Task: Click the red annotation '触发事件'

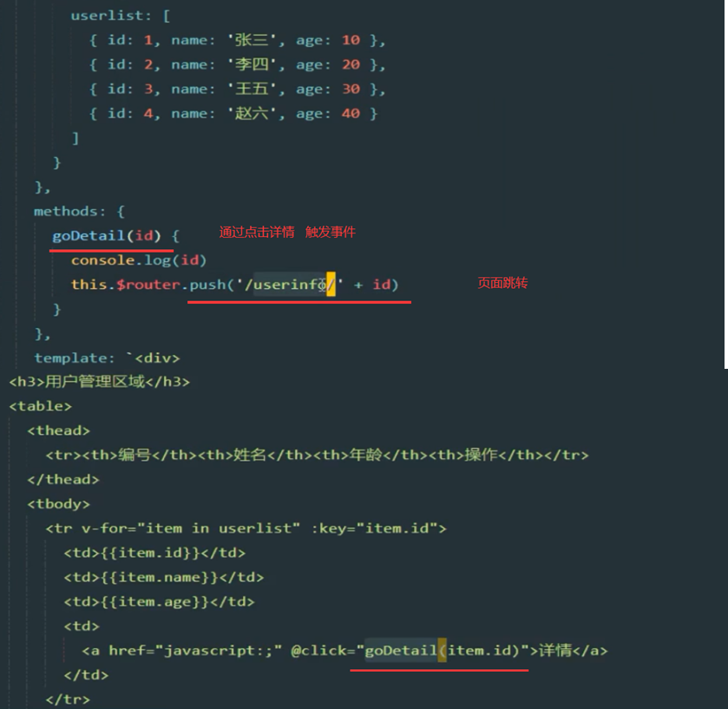Action: pyautogui.click(x=331, y=233)
